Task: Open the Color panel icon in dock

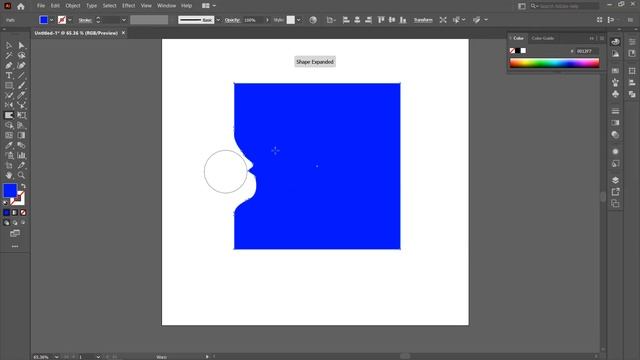Action: point(616,42)
